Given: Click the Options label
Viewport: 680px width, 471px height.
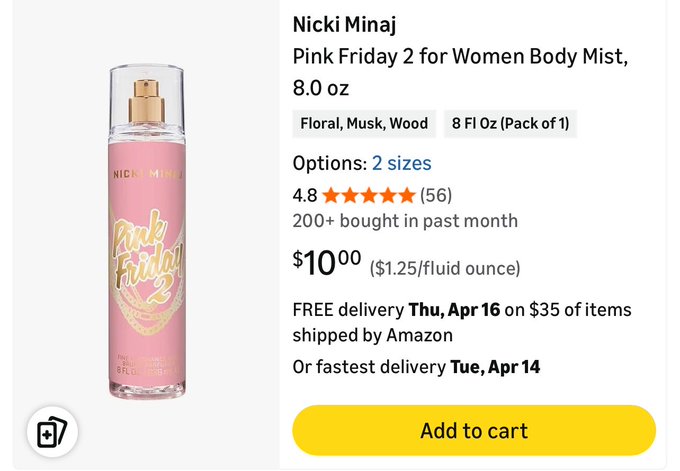Looking at the screenshot, I should 329,163.
